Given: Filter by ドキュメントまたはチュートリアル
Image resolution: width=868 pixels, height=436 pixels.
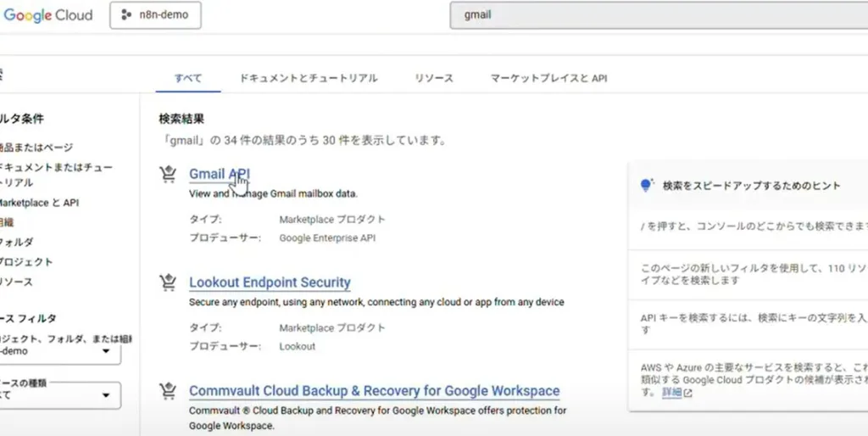Looking at the screenshot, I should [x=56, y=175].
